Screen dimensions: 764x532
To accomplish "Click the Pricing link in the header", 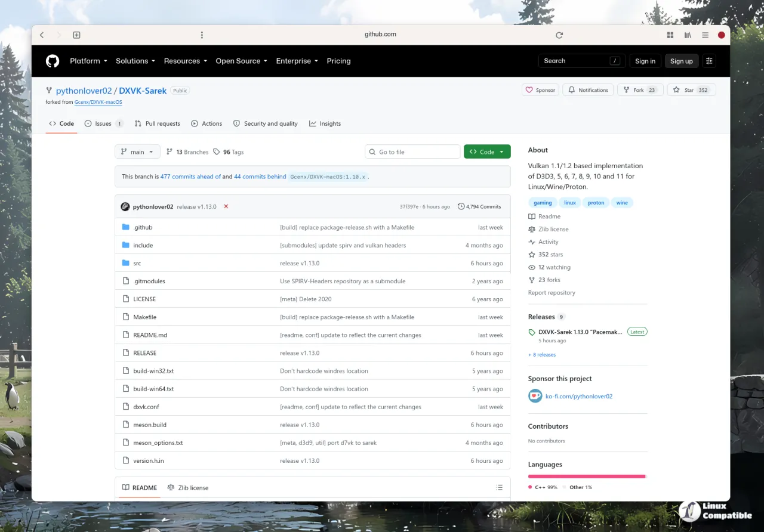I will [338, 61].
